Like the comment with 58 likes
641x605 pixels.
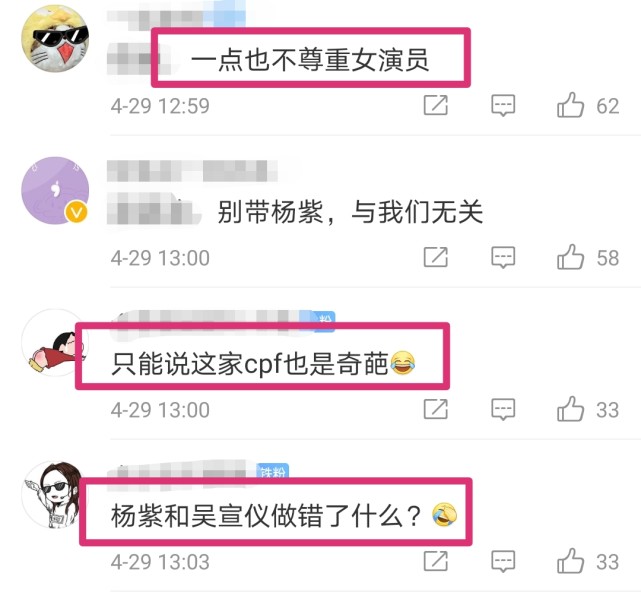(x=570, y=257)
